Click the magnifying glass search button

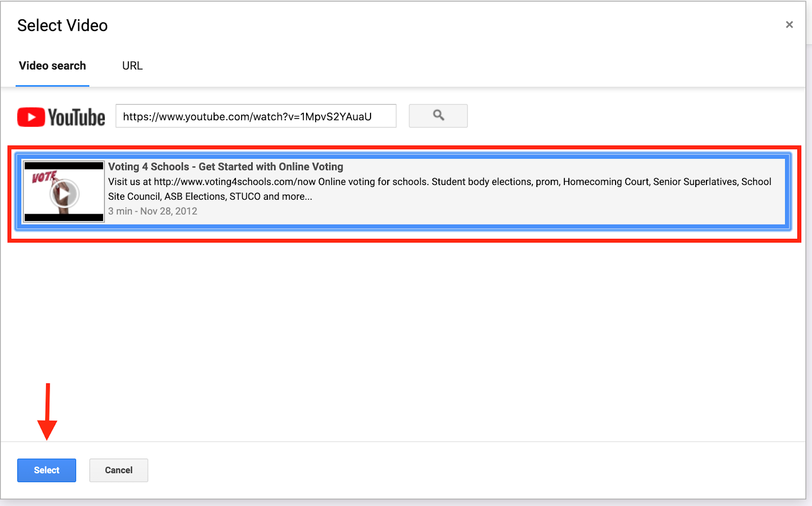click(438, 116)
